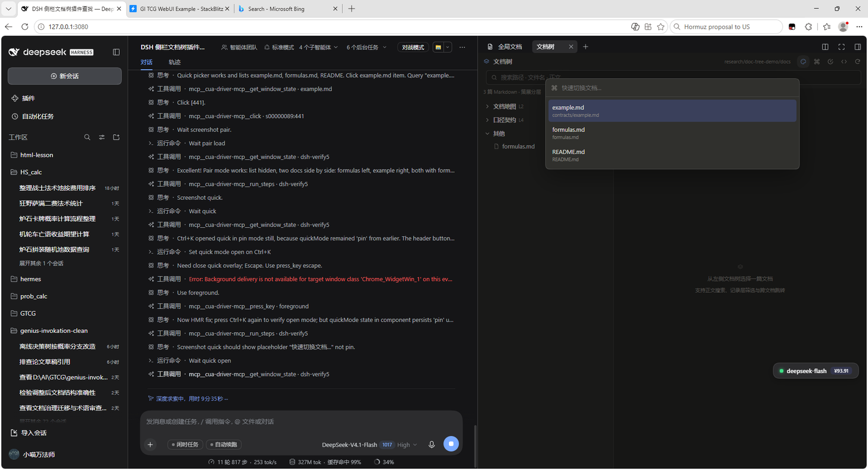Screen dimensions: 868x470
Task: Stop the running generation
Action: [x=451, y=444]
